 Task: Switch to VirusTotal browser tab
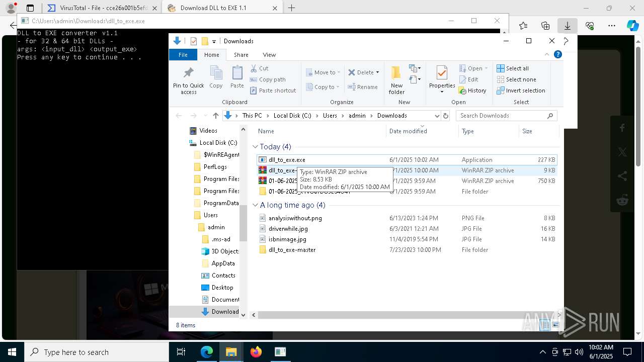[103, 8]
